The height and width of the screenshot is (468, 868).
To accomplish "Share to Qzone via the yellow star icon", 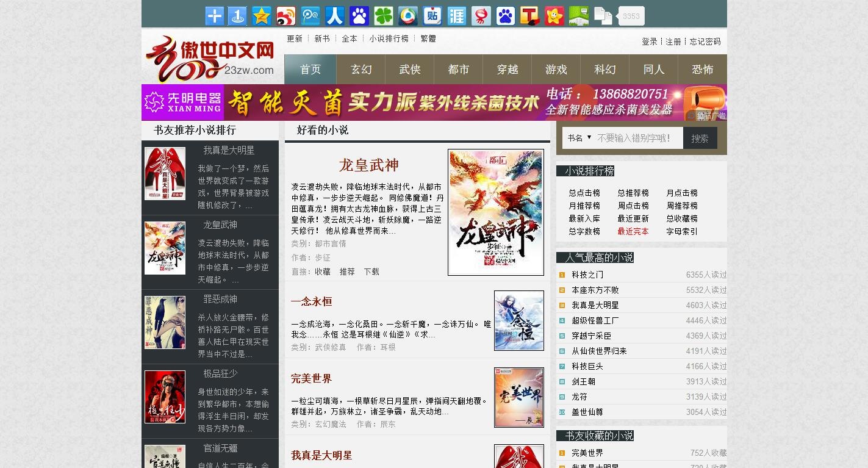I will click(x=262, y=16).
